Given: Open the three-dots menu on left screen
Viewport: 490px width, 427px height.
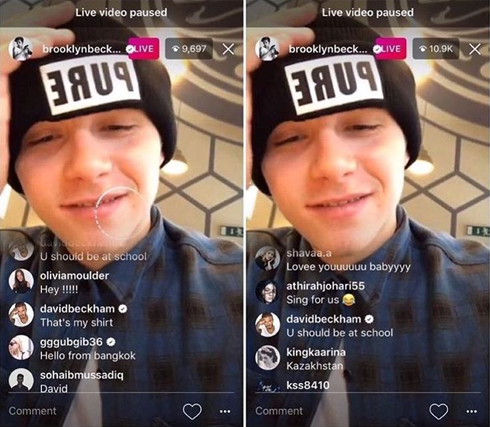Looking at the screenshot, I should 225,412.
